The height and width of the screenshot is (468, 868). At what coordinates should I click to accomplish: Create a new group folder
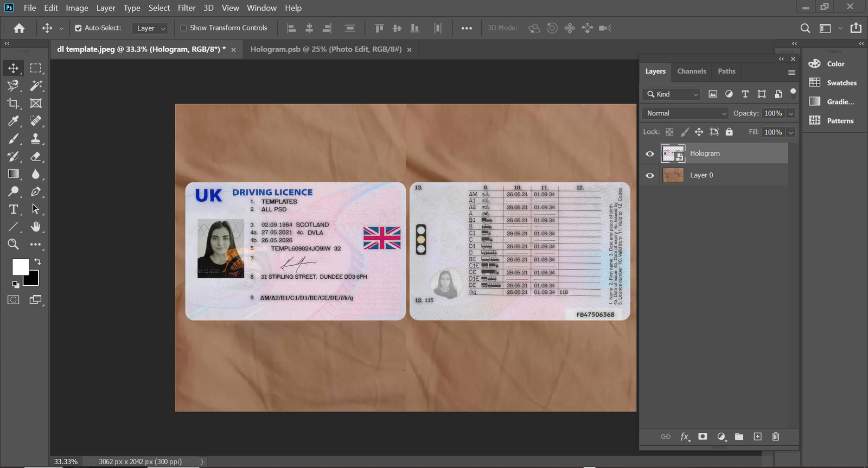tap(739, 437)
